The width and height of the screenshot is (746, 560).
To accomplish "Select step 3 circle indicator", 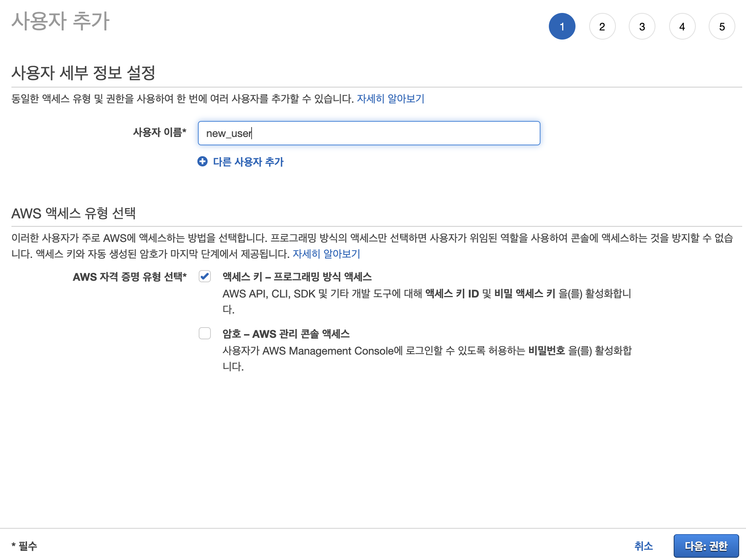I will (642, 27).
